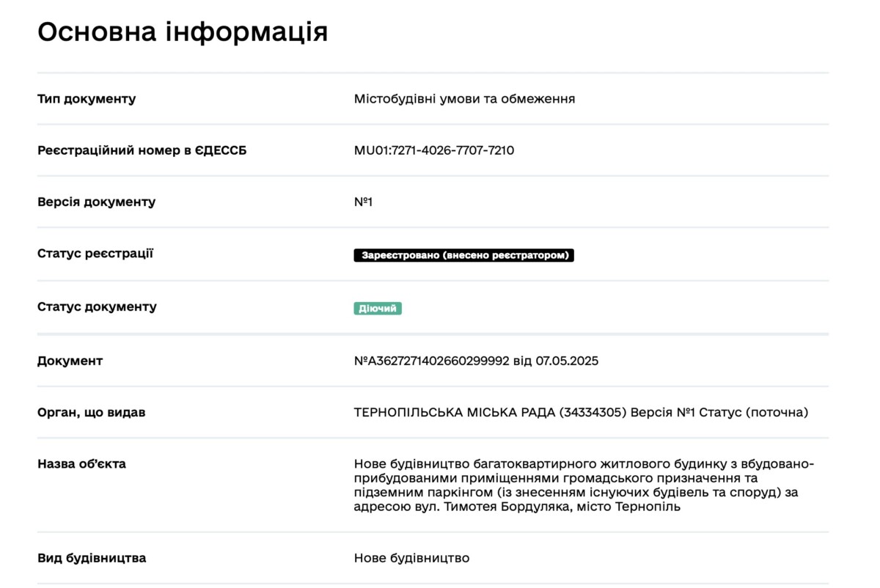Click the "Основна інформація" heading
The width and height of the screenshot is (880, 588).
(183, 32)
